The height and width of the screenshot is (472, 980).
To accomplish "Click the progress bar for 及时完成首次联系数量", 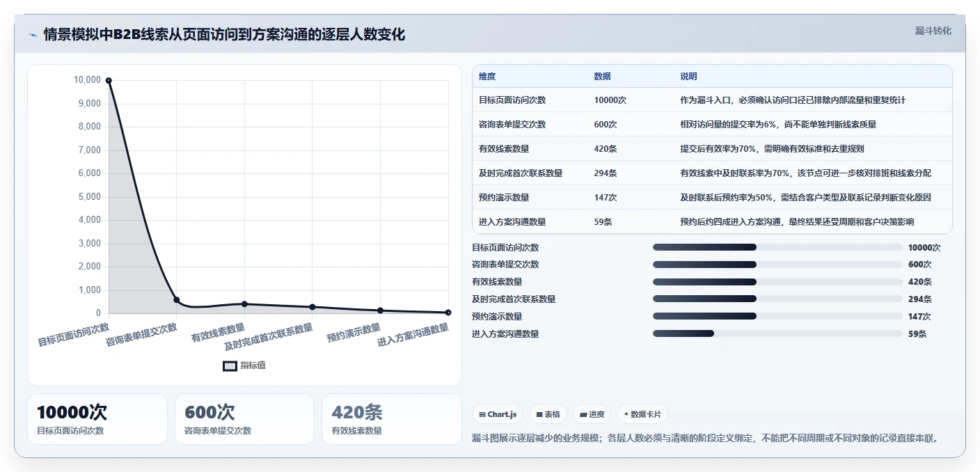I will tap(777, 299).
